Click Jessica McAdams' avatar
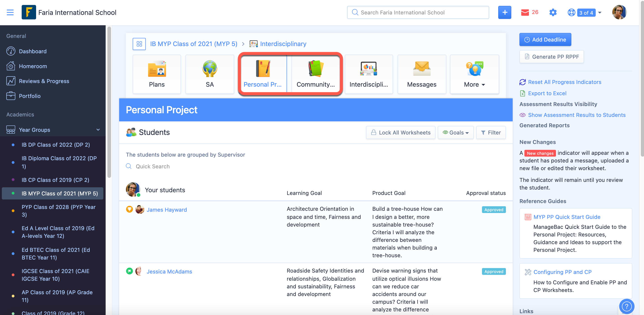Viewport: 644px width, 315px height. pos(139,271)
